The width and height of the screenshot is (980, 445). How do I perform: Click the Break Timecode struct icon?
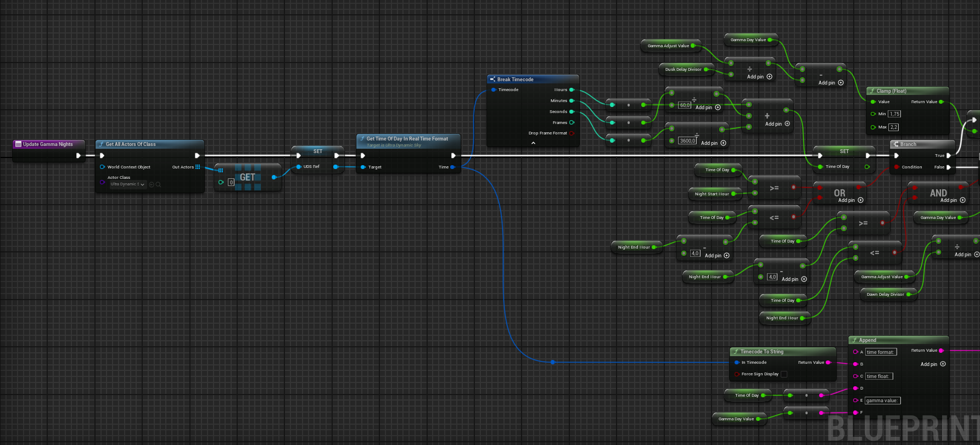[x=492, y=80]
